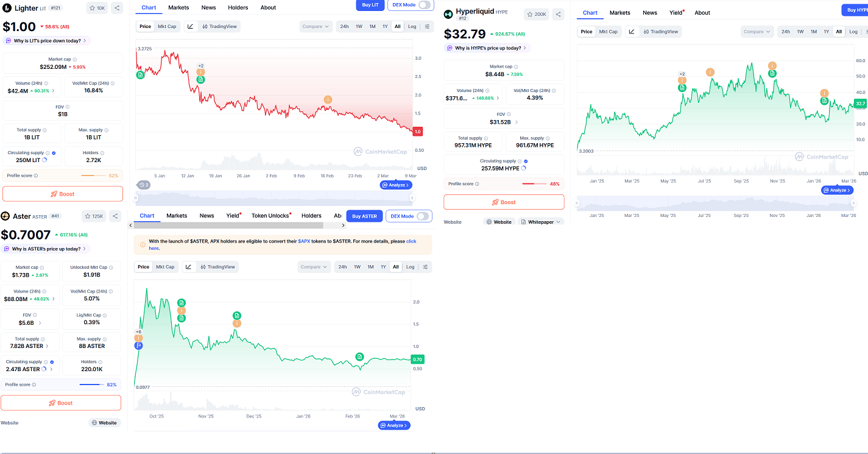
Task: Click the Boost rocket button under Aster
Action: tap(61, 403)
